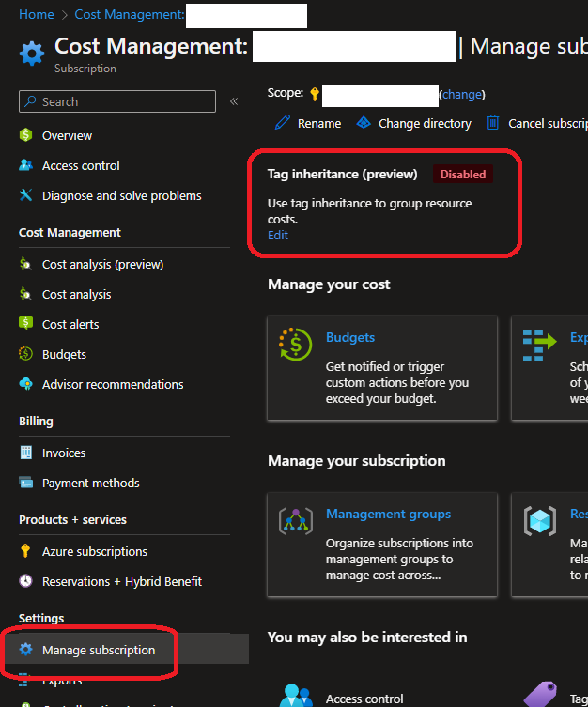Select the sidebar Budgets text label
Image resolution: width=588 pixels, height=707 pixels.
click(x=64, y=354)
